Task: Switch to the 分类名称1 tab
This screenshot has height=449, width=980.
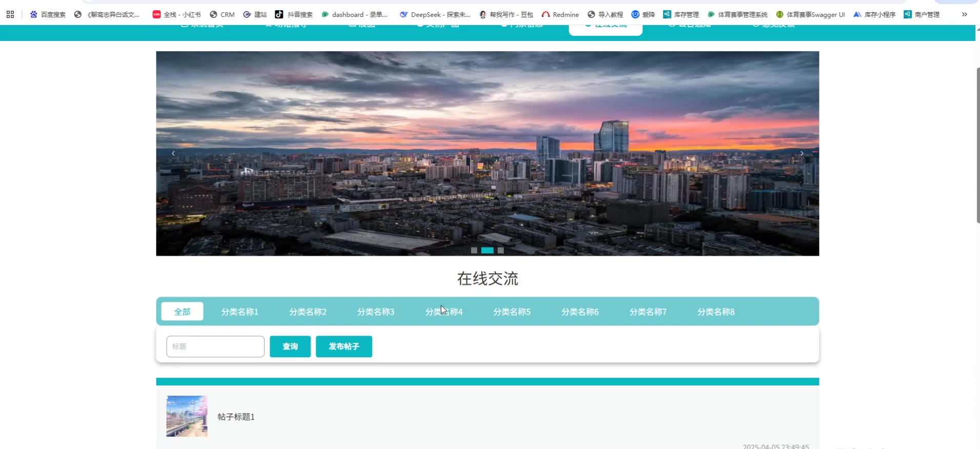Action: [x=240, y=312]
